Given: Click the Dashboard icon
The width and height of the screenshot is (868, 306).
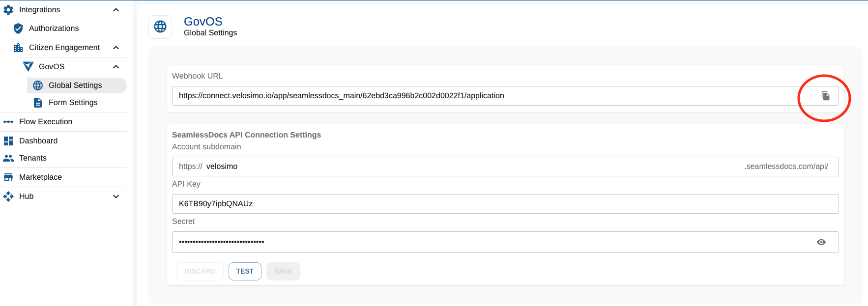Looking at the screenshot, I should [x=8, y=141].
